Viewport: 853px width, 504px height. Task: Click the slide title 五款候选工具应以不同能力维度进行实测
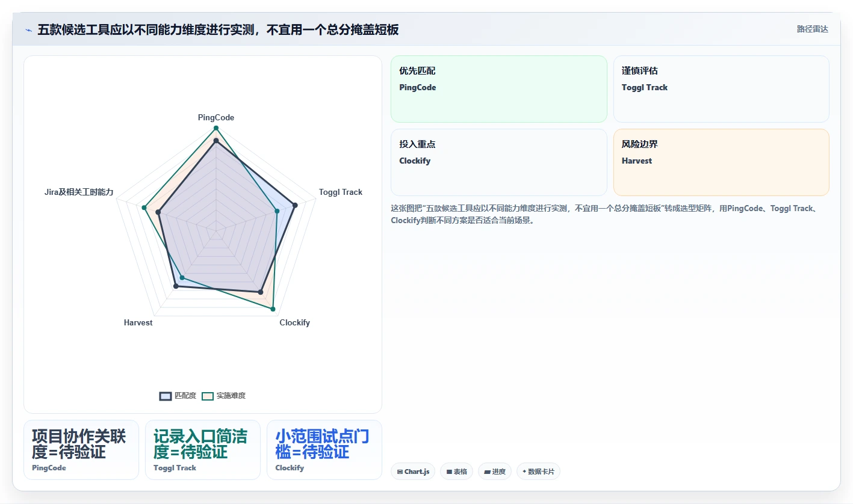pos(219,29)
